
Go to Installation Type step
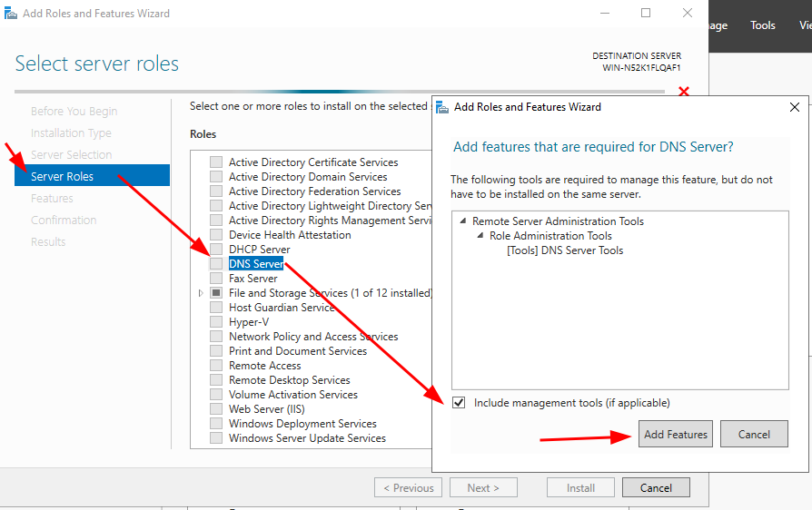coord(71,132)
